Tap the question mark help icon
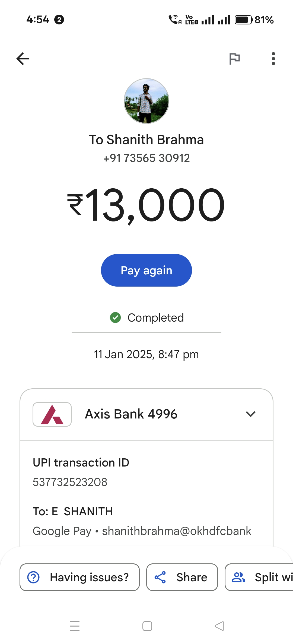Image resolution: width=293 pixels, height=644 pixels. (34, 577)
